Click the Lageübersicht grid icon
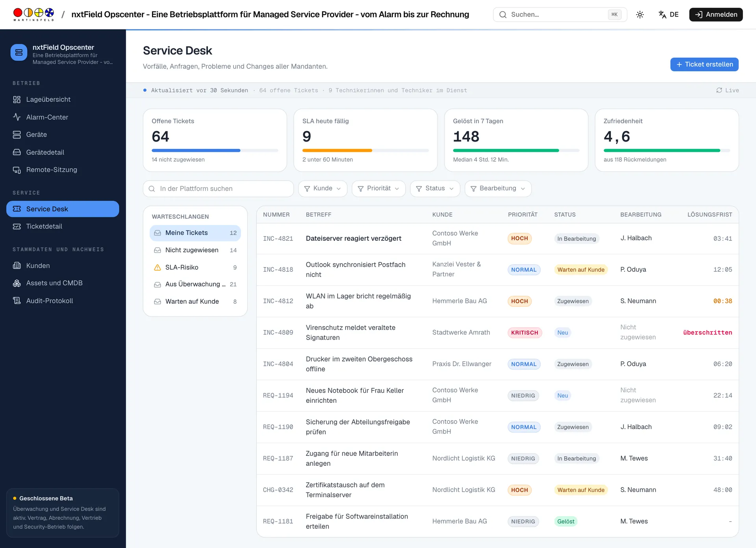Screen dimensions: 756x548 coord(17,100)
